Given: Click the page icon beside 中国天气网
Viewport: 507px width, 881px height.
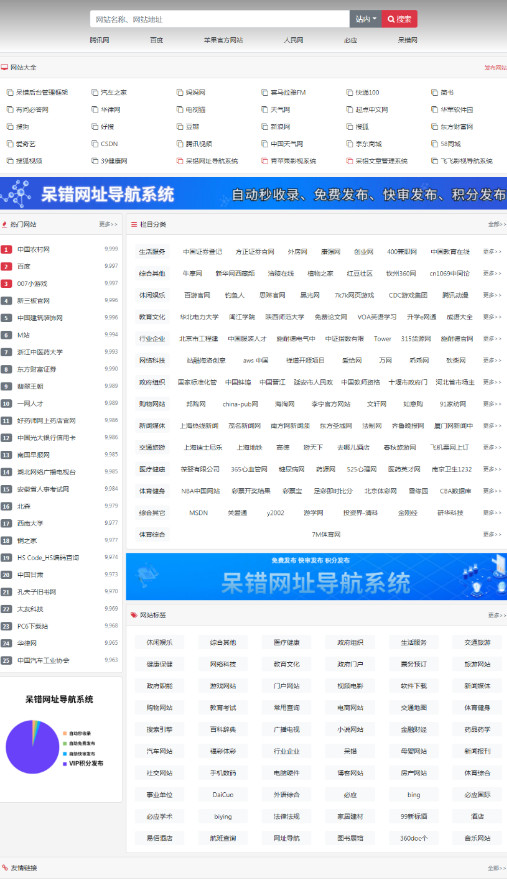Looking at the screenshot, I should click(264, 144).
